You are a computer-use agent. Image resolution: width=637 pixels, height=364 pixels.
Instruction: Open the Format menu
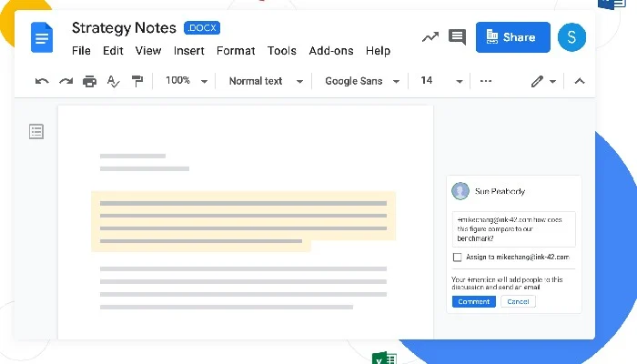(236, 51)
